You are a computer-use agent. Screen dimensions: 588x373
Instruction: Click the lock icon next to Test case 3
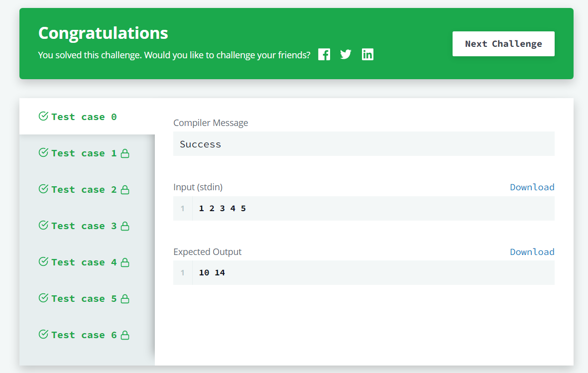[x=125, y=226]
